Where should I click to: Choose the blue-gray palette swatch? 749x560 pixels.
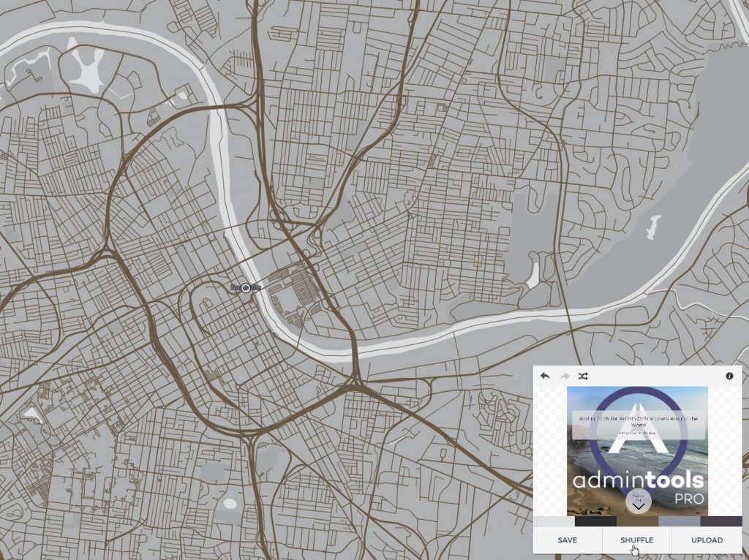click(x=679, y=521)
